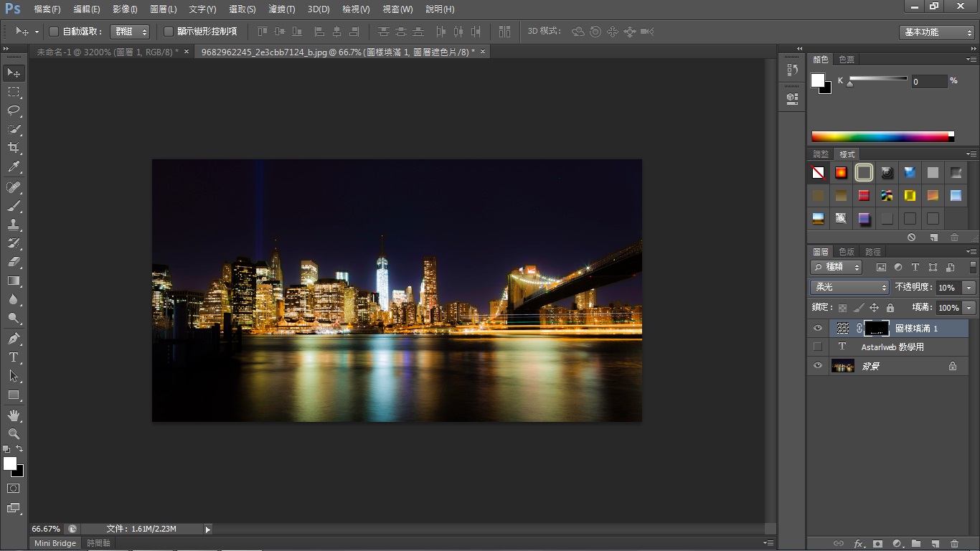The image size is (980, 551).
Task: Enable the 顯示變形控制項 checkbox
Action: click(x=169, y=32)
